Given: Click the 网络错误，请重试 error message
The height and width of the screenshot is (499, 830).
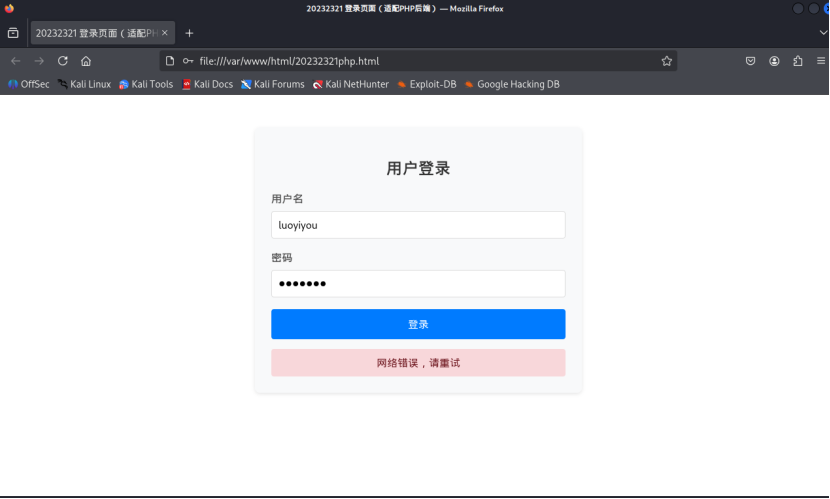Looking at the screenshot, I should pyautogui.click(x=418, y=362).
